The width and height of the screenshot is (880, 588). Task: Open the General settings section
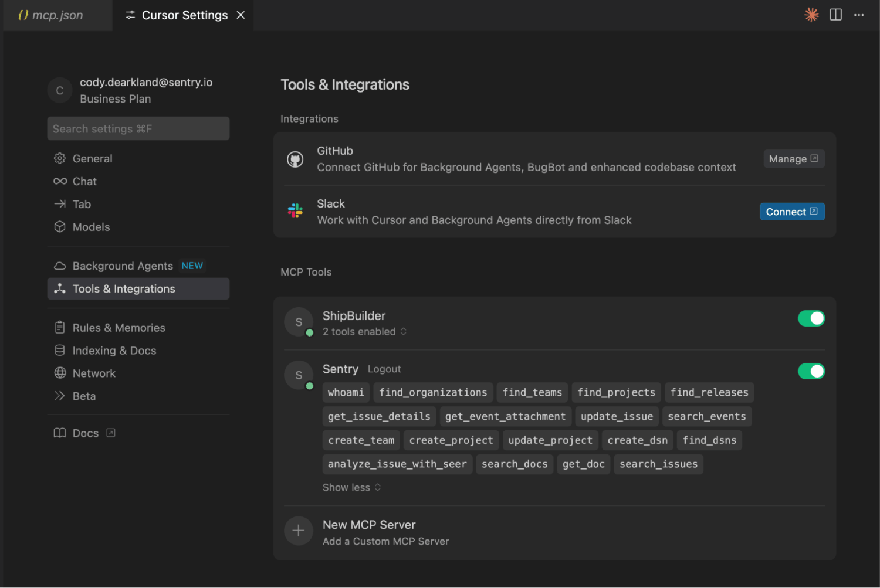tap(92, 158)
